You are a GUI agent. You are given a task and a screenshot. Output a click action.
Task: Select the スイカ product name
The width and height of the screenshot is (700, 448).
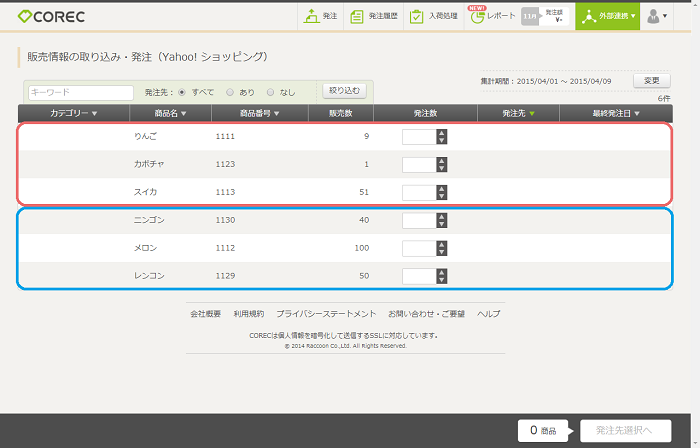(146, 192)
